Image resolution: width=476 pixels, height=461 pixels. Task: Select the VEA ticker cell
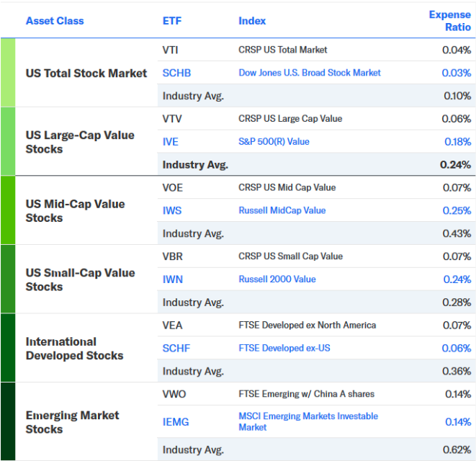172,326
